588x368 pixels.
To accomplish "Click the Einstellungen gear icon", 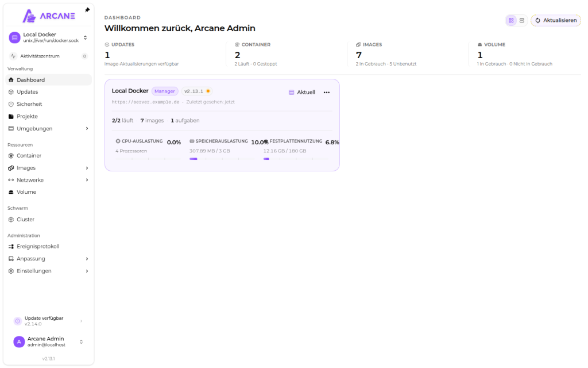I will [11, 271].
